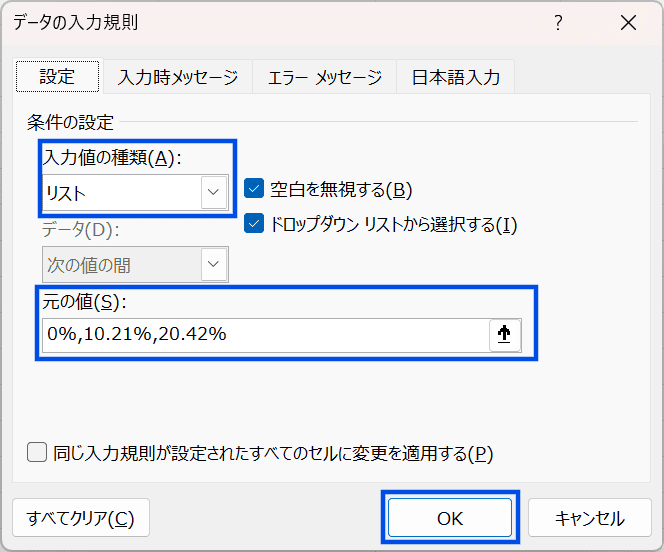Close the data validation dialog
The width and height of the screenshot is (664, 552).
628,24
